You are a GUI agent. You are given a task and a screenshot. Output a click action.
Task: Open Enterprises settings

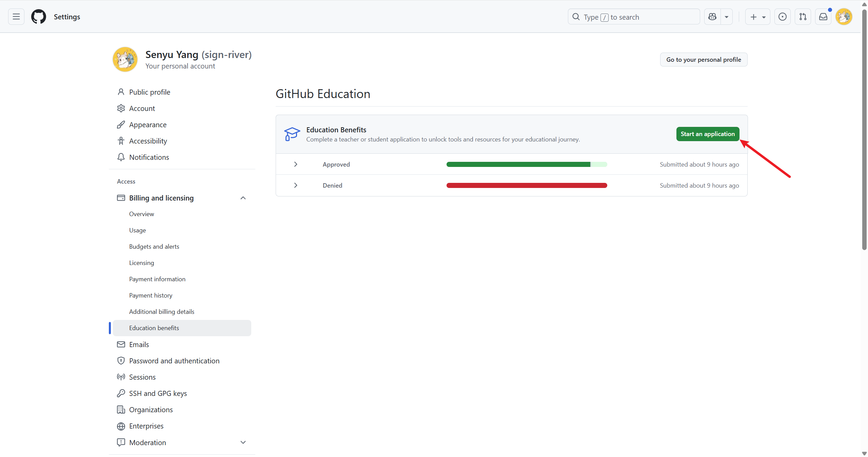(x=146, y=426)
